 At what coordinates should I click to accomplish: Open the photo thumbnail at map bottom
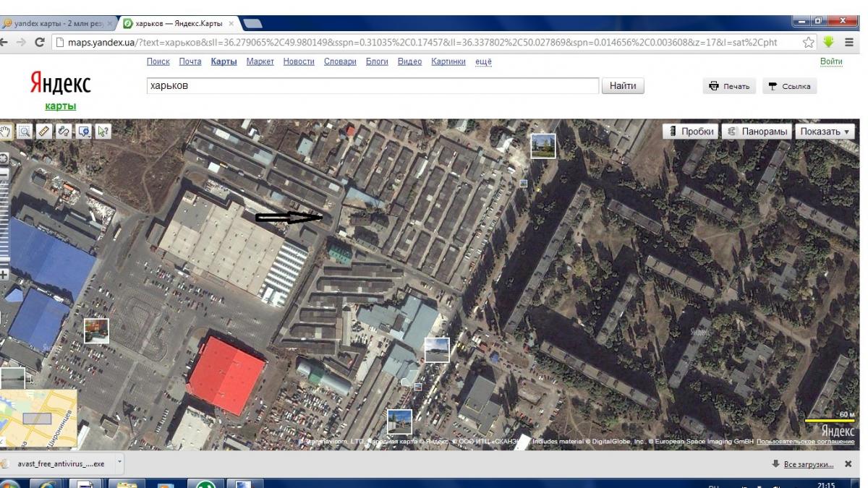[x=399, y=421]
